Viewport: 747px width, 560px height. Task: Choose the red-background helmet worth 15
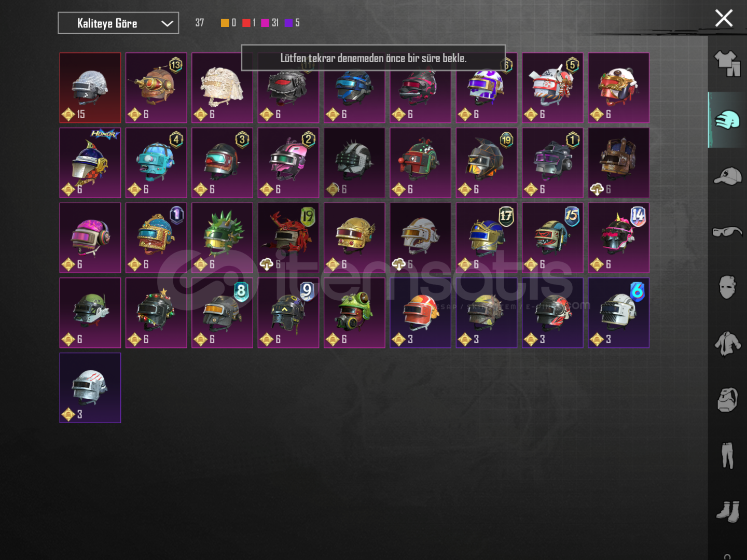tap(90, 88)
